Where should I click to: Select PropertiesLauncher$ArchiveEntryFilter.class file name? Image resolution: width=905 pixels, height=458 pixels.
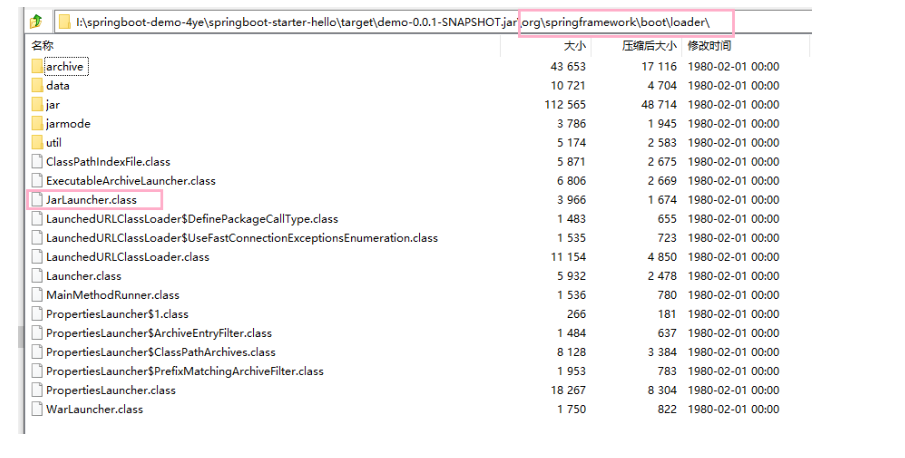[159, 333]
